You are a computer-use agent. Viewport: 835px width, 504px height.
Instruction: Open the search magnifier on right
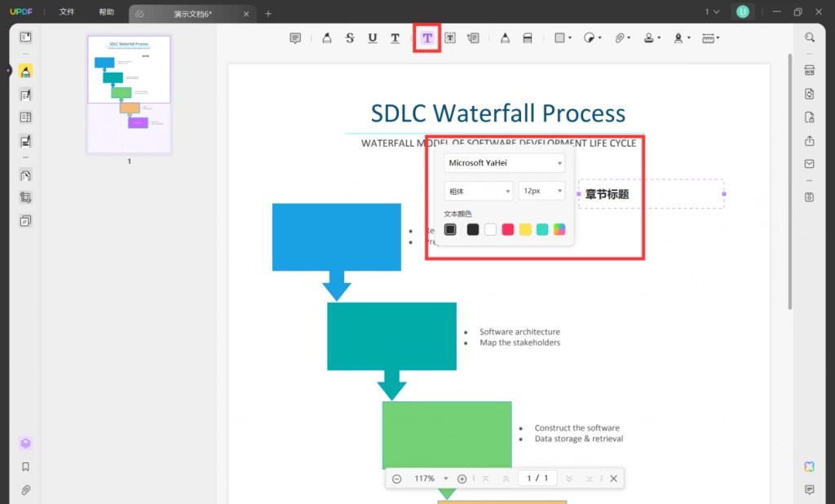point(810,38)
